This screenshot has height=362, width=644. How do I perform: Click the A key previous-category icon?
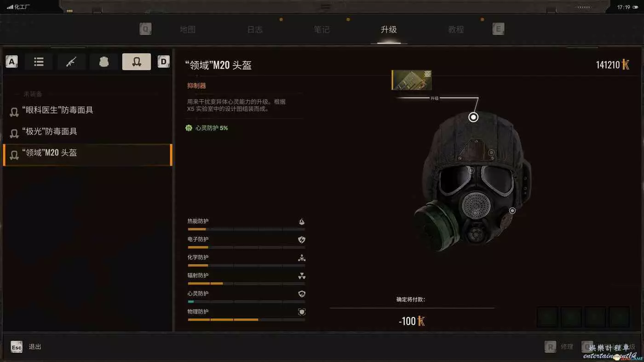pos(11,62)
